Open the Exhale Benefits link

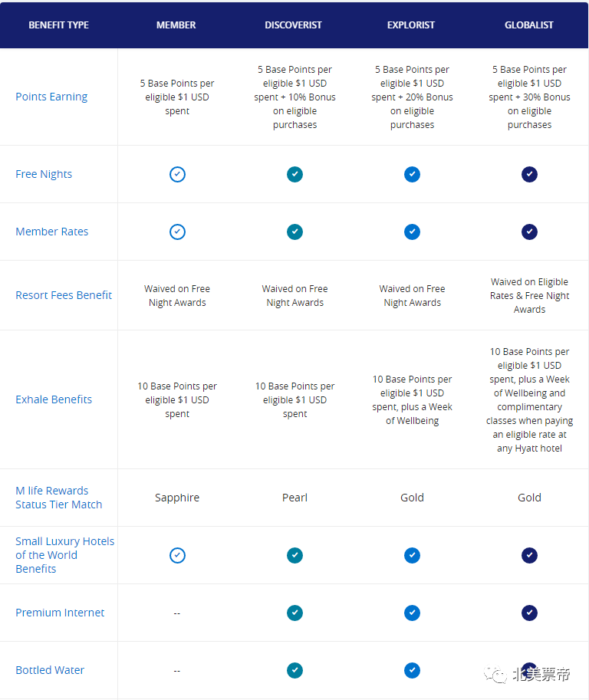[x=54, y=399]
